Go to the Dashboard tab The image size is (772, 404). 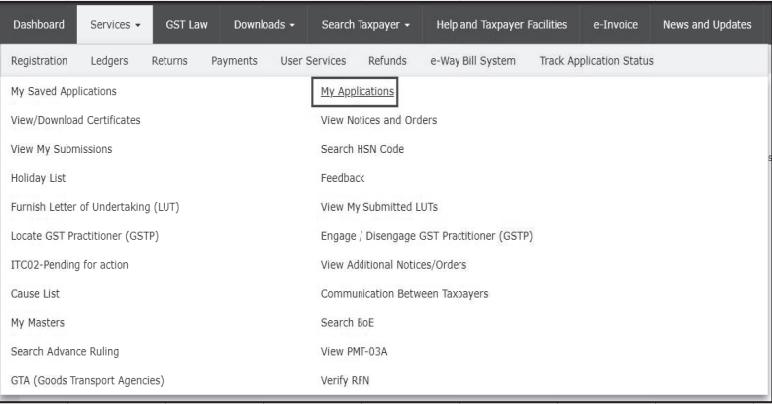pos(42,24)
